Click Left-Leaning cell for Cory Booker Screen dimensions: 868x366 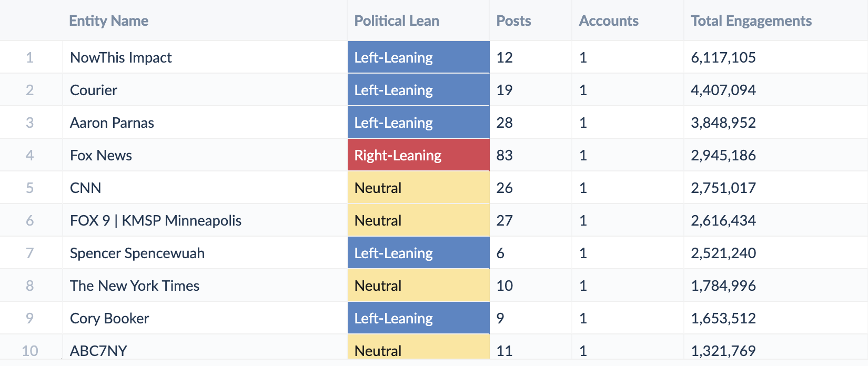(419, 318)
